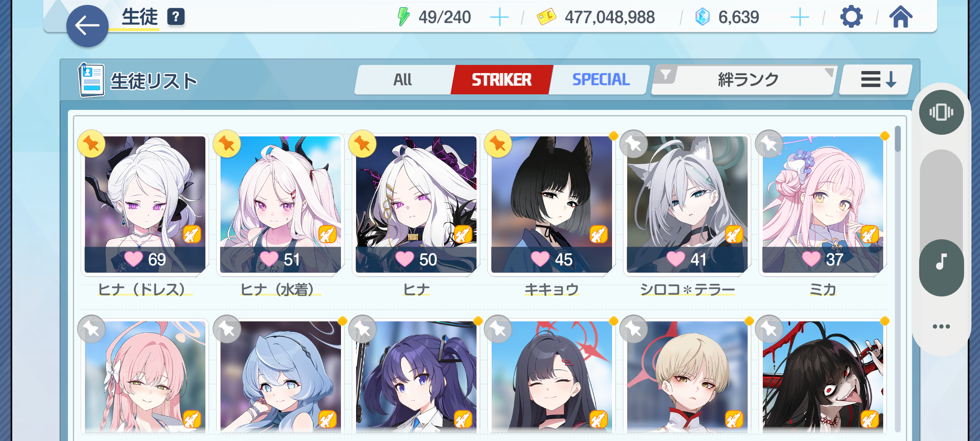Viewport: 980px width, 441px height.
Task: Tap the vibration mode icon
Action: [941, 112]
